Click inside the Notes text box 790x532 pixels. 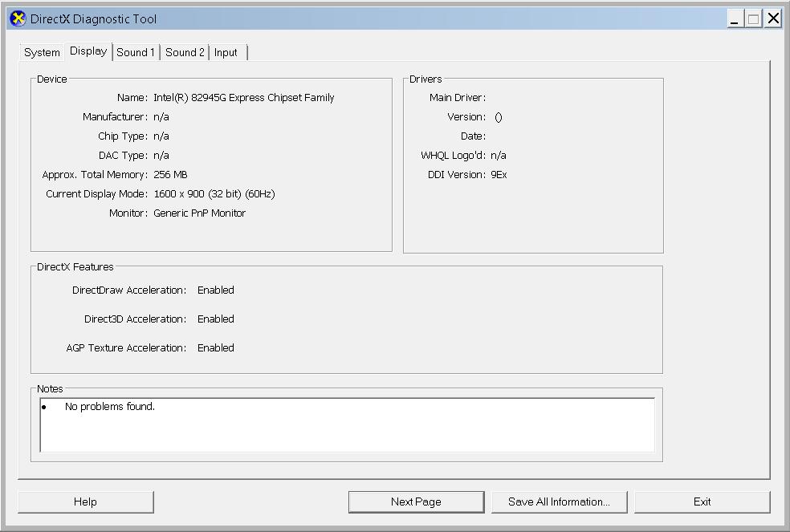[x=347, y=424]
